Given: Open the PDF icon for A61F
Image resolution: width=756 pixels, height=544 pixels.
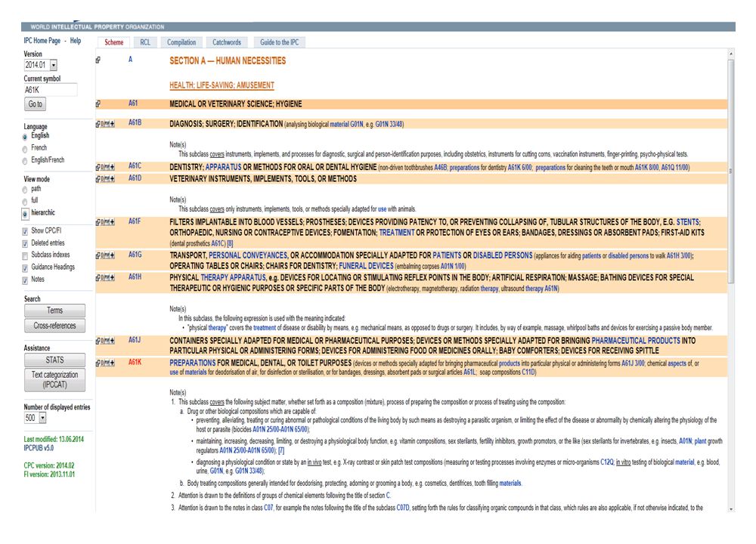Looking at the screenshot, I should click(107, 222).
